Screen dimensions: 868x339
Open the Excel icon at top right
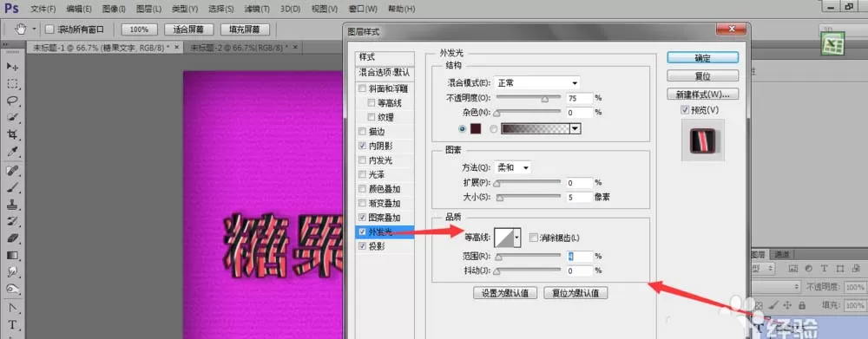click(x=832, y=43)
